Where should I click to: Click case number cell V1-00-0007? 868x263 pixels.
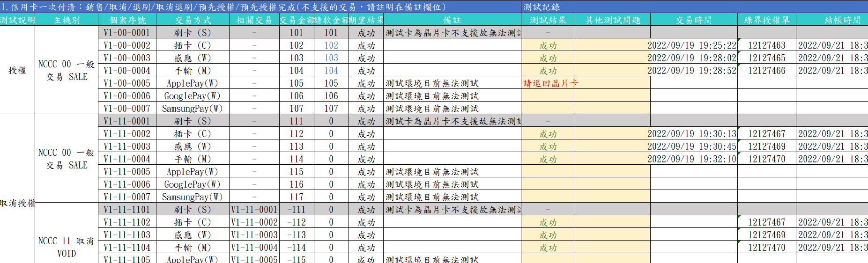[x=127, y=108]
